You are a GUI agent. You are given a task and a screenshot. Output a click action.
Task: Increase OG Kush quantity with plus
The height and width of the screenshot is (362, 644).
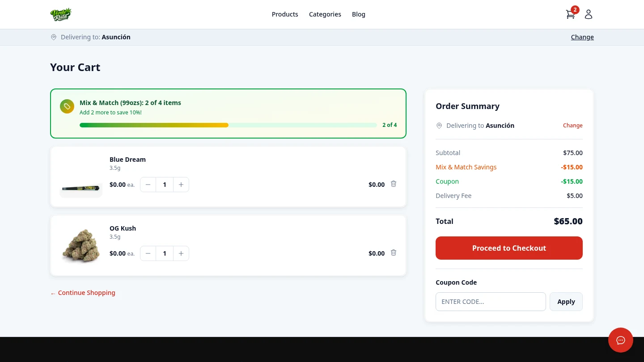(181, 253)
